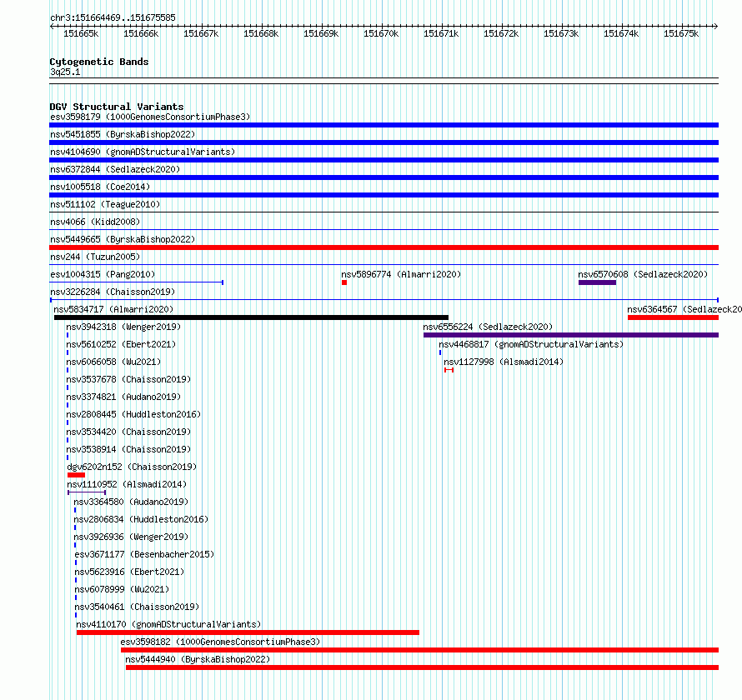Click nsv6556224 (Sedlazeck2020) label
This screenshot has width=742, height=700.
[488, 327]
